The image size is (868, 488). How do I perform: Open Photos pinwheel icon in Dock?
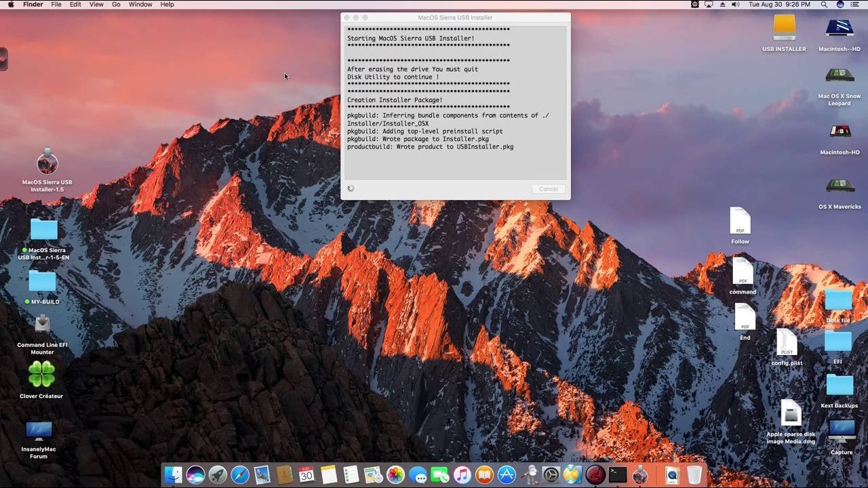[395, 475]
